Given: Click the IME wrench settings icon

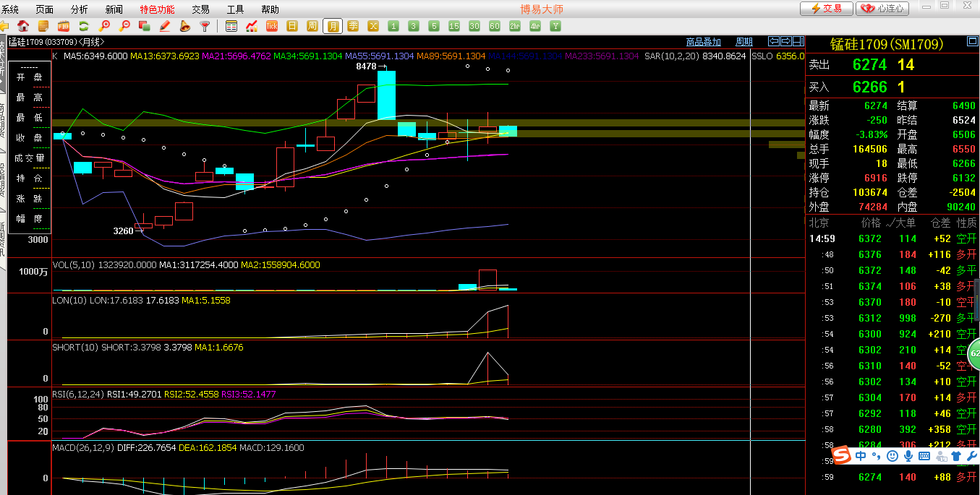Looking at the screenshot, I should [x=971, y=456].
